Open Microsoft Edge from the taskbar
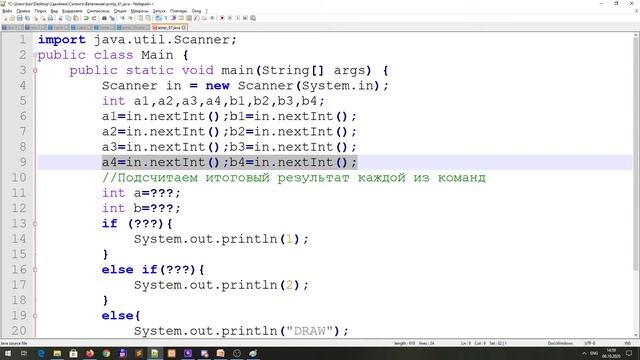 coord(41,353)
